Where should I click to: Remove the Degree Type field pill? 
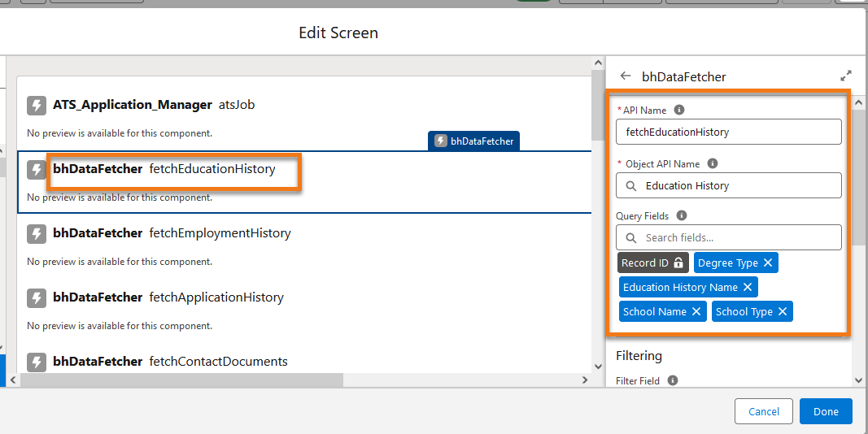767,263
